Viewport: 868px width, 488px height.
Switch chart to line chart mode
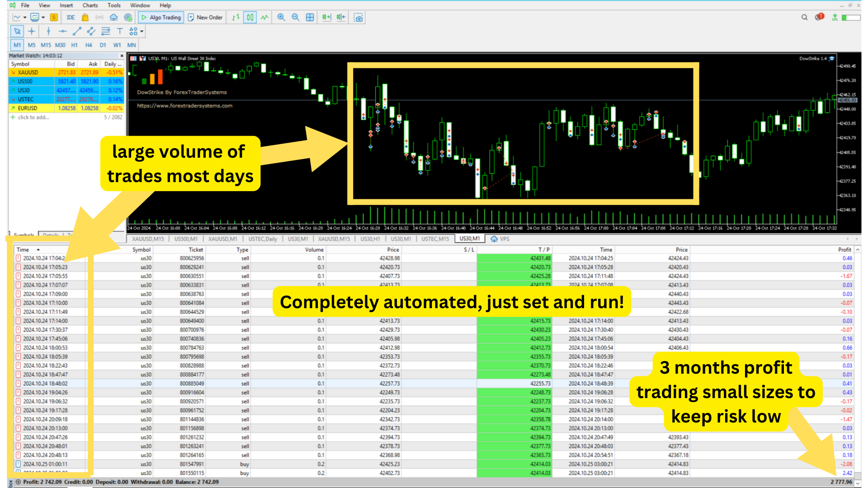tap(264, 17)
